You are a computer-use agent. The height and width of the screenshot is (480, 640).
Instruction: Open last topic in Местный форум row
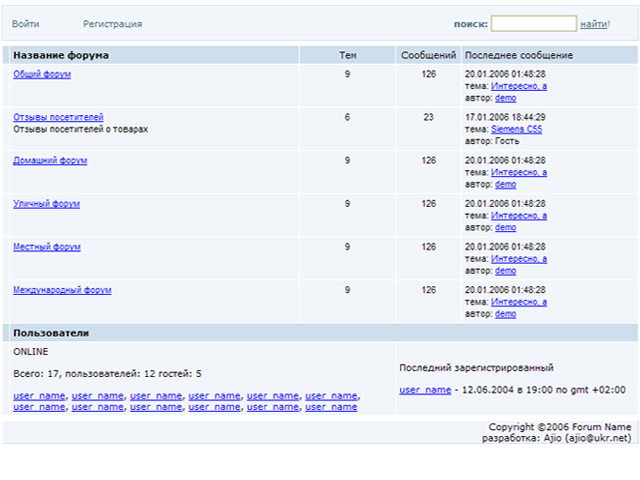pyautogui.click(x=519, y=259)
